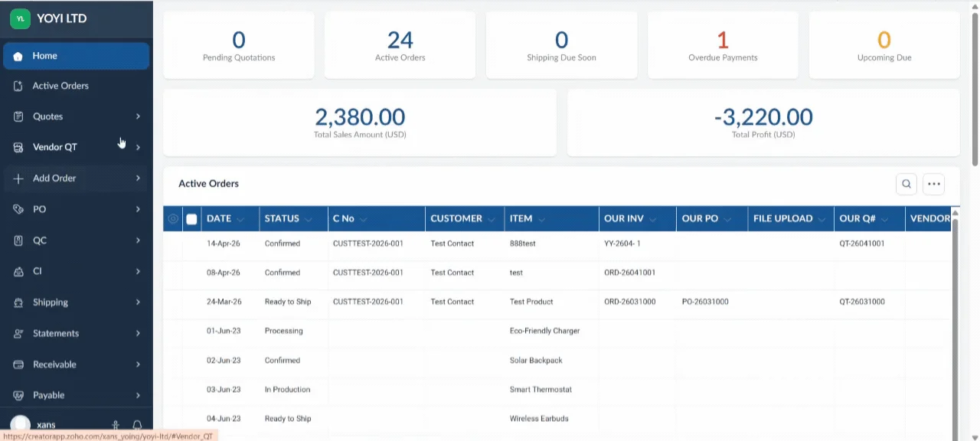Click the 04-Jun-23 date cell

tap(224, 419)
